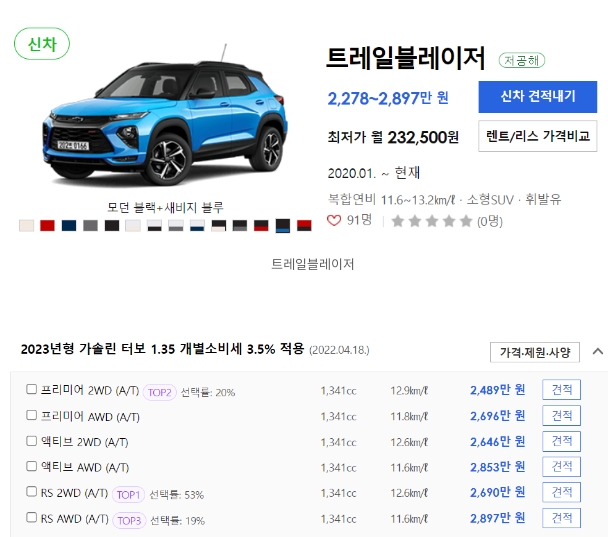Select the white over navy two-tone swatch
Screen dimensions: 608x537
click(x=197, y=225)
